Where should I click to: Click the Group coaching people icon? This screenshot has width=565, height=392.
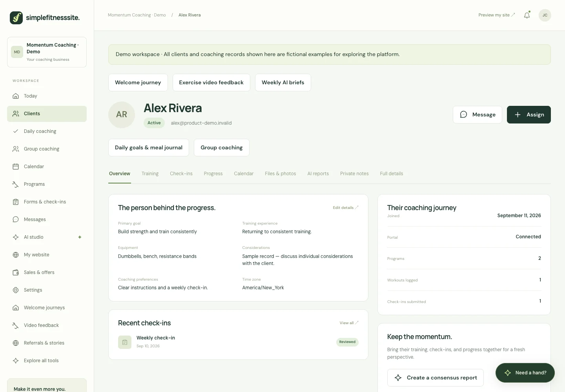[x=16, y=149]
